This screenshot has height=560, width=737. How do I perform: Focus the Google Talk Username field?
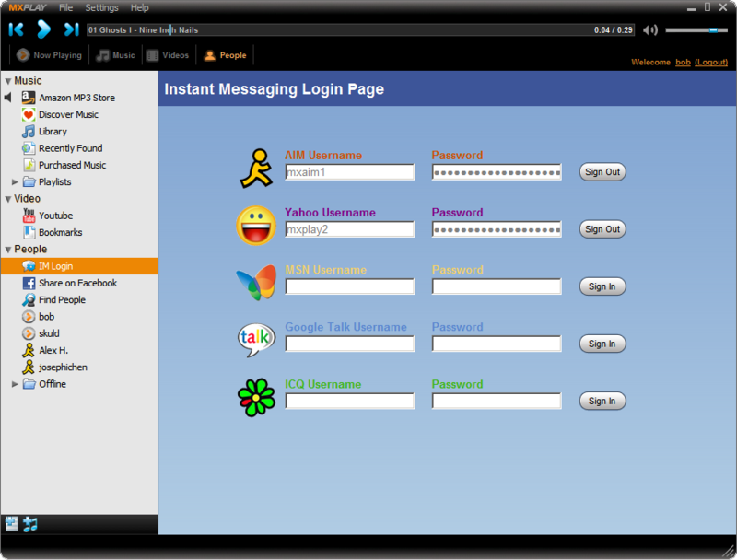[350, 344]
